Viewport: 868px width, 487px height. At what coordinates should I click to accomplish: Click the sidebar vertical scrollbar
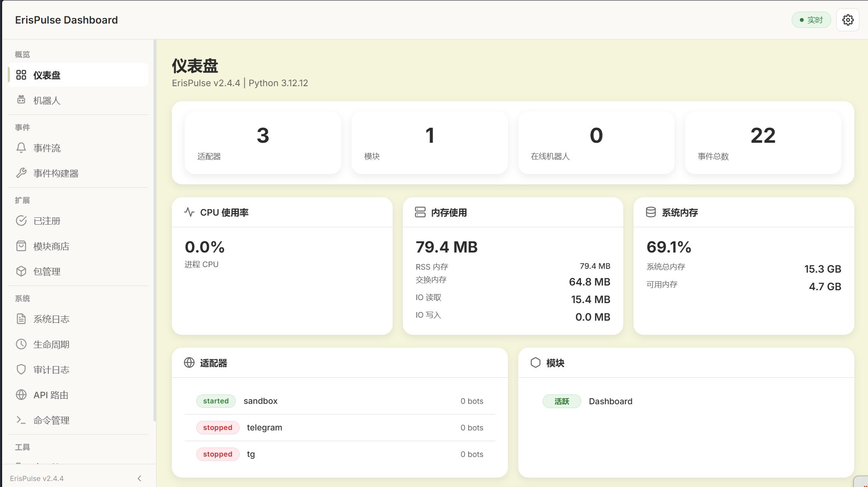pyautogui.click(x=155, y=231)
